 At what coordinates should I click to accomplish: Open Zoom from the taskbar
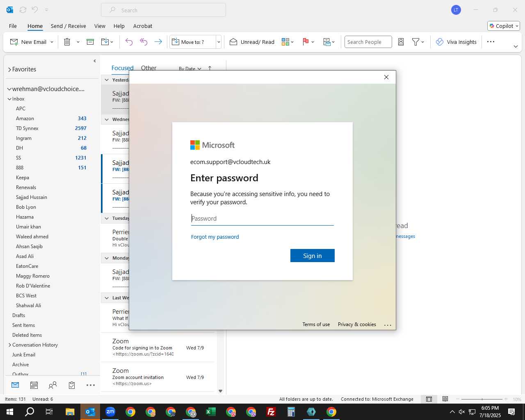click(110, 412)
